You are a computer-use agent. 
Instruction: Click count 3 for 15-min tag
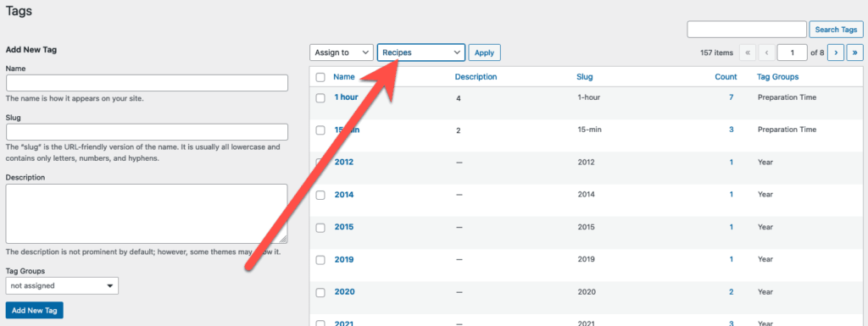tap(732, 130)
